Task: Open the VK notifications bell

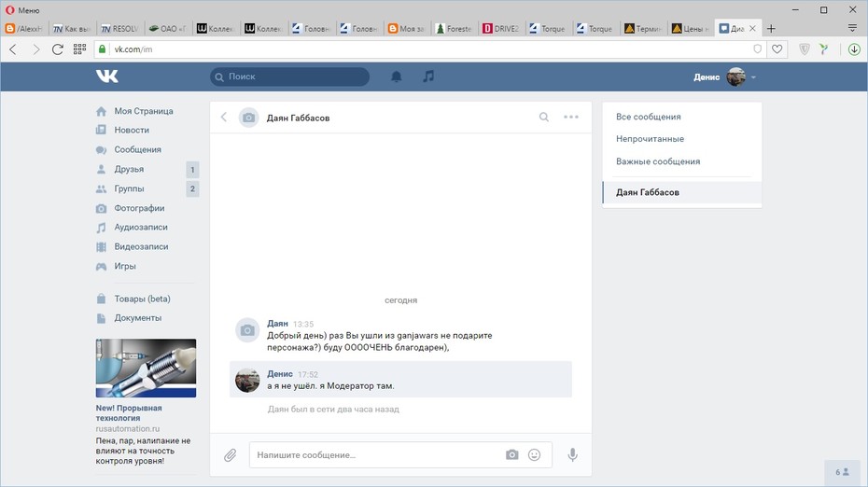Action: tap(397, 77)
